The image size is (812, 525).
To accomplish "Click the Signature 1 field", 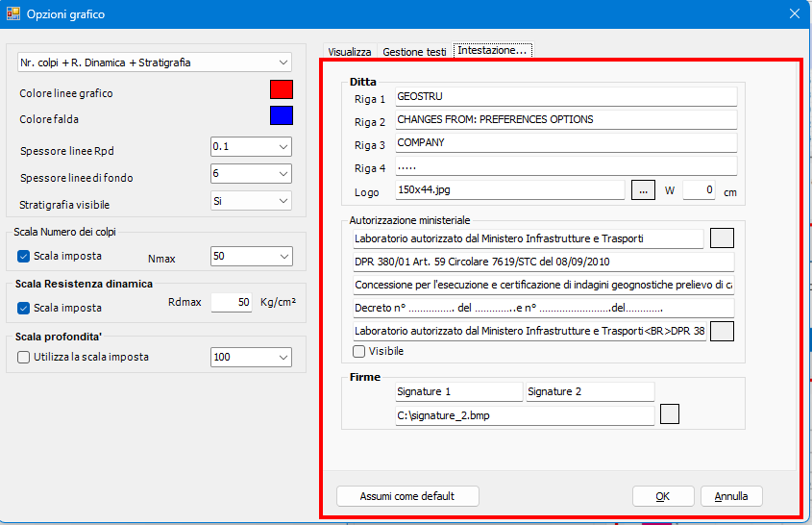I will pyautogui.click(x=459, y=391).
